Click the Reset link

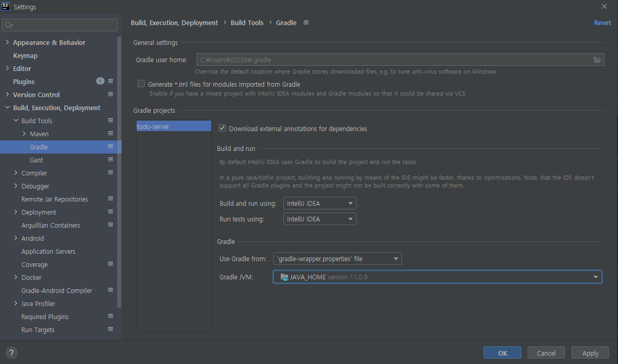(602, 23)
